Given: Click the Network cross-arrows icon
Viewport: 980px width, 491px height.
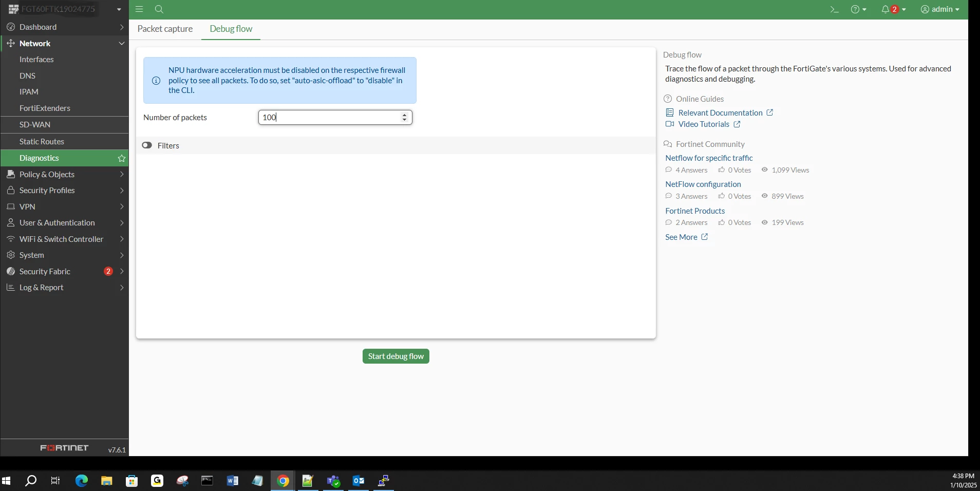Looking at the screenshot, I should click(x=11, y=43).
